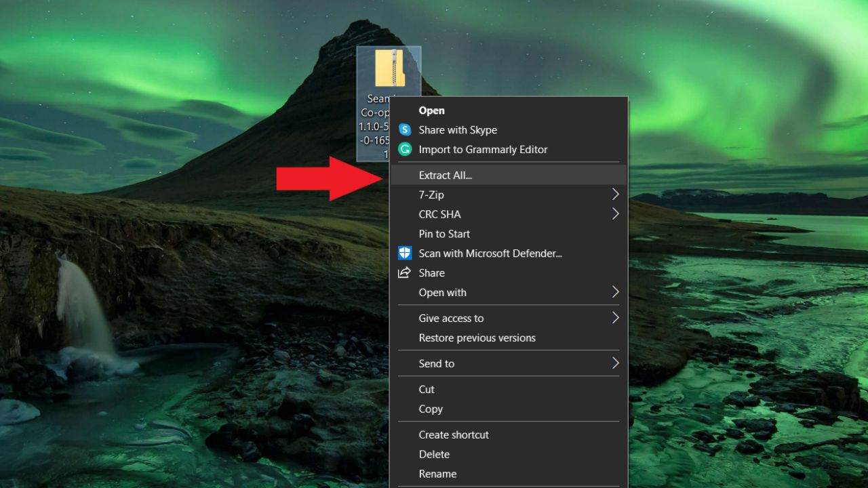Expand the CRC SHA submenu arrow
This screenshot has height=488, width=868.
[615, 214]
